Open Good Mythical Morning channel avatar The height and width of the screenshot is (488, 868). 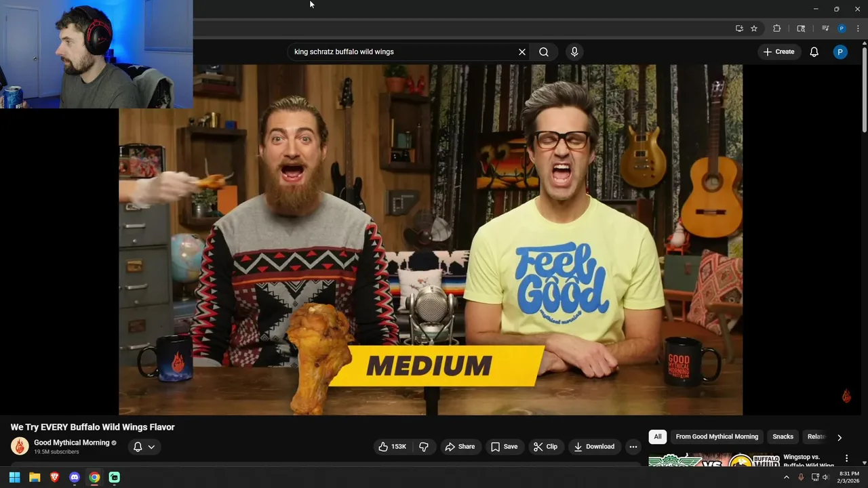click(x=20, y=446)
